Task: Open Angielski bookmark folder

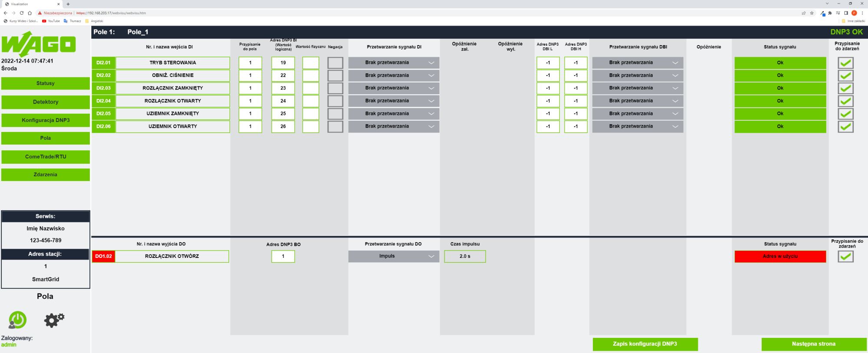Action: 94,21
